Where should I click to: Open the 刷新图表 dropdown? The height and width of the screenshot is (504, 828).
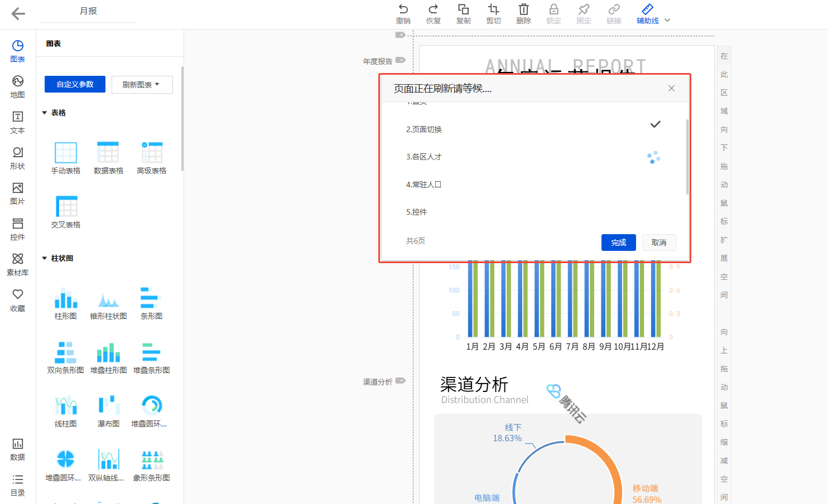tap(142, 85)
